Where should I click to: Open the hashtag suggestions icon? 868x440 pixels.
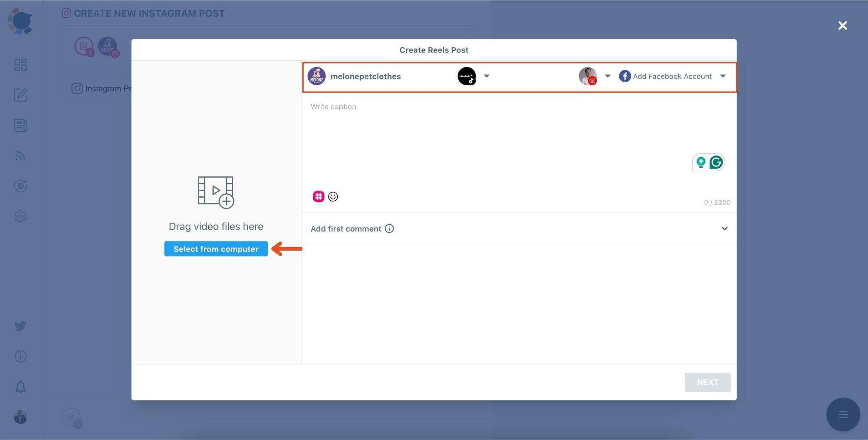tap(319, 196)
